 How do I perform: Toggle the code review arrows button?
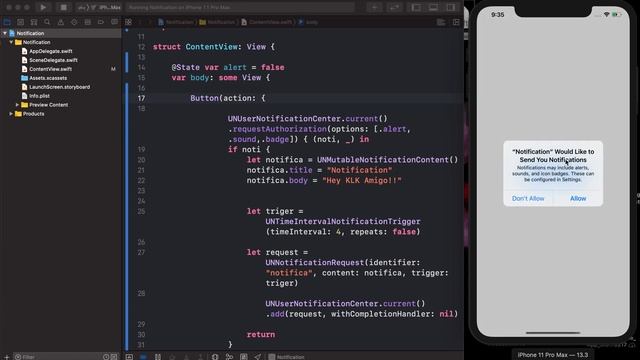(394, 7)
